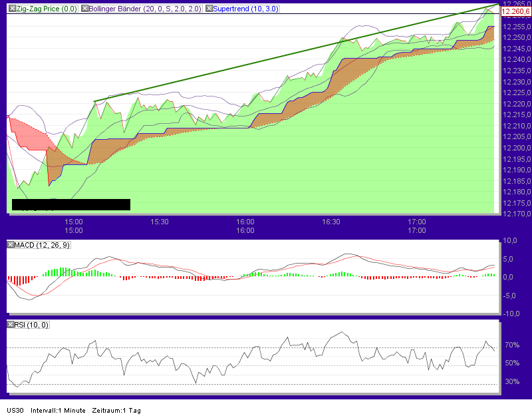The width and height of the screenshot is (532, 416).
Task: Click the 17:00 time axis label
Action: point(417,222)
